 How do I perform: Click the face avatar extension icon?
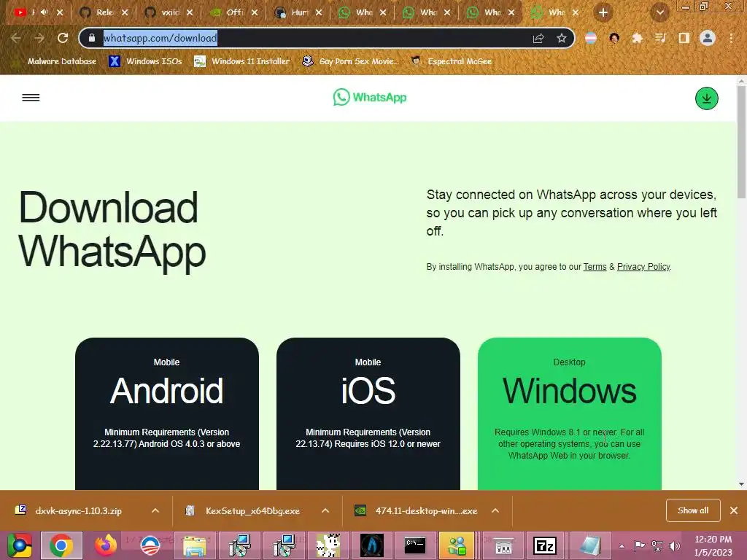[x=614, y=38]
